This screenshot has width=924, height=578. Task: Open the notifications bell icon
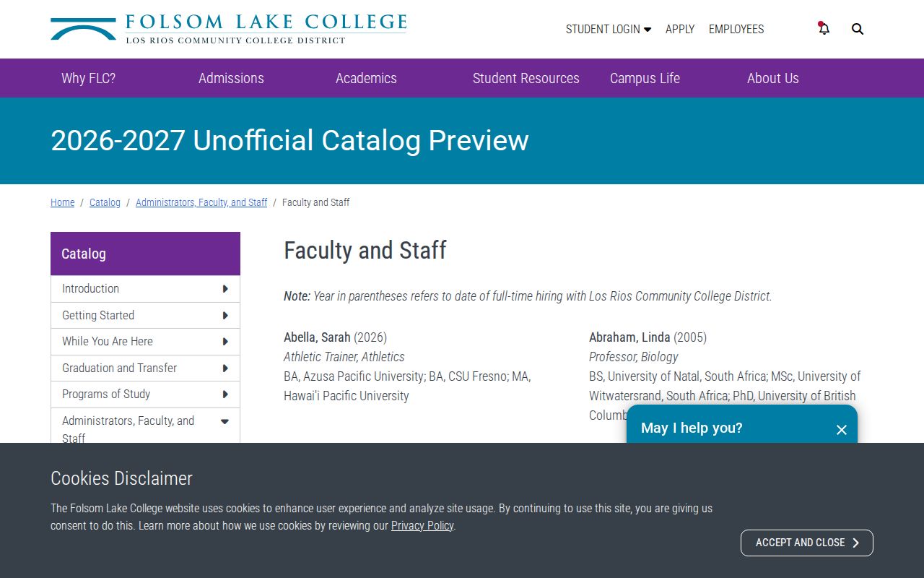tap(824, 29)
